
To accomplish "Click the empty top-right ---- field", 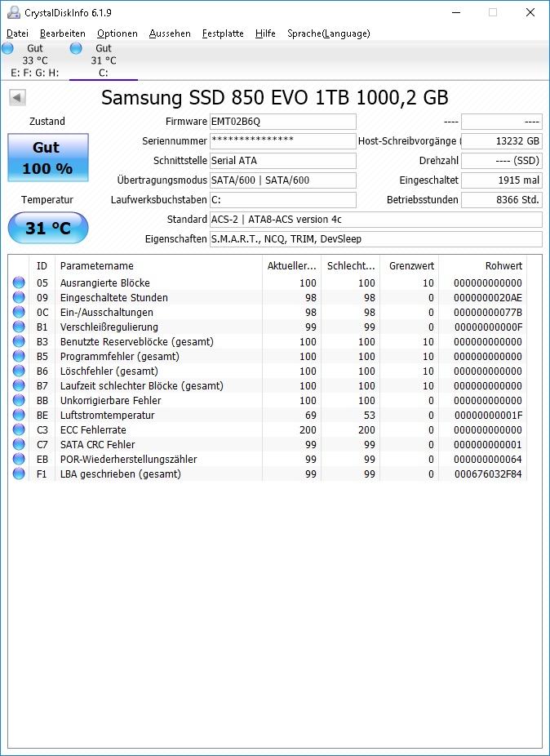I will [x=502, y=122].
